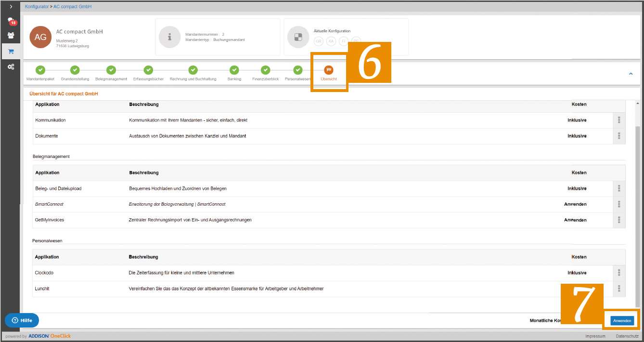Screen dimensions: 644x342
Task: Go to the Mandantenpaket step
Action: pyautogui.click(x=40, y=73)
